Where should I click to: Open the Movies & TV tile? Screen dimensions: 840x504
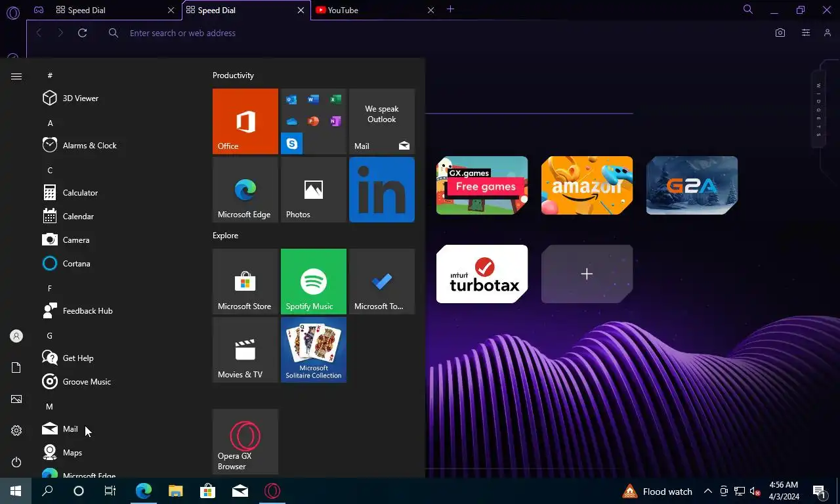(245, 350)
